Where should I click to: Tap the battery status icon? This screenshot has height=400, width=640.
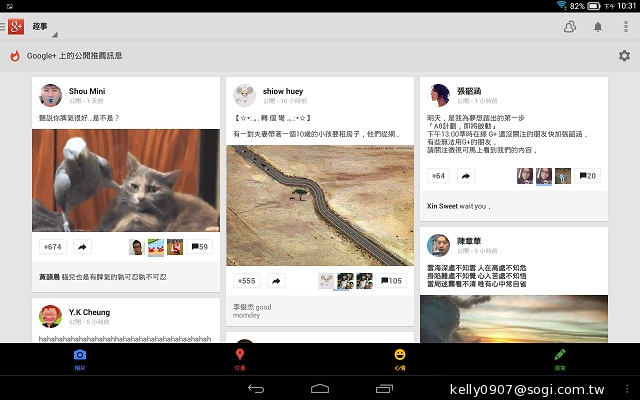[593, 6]
